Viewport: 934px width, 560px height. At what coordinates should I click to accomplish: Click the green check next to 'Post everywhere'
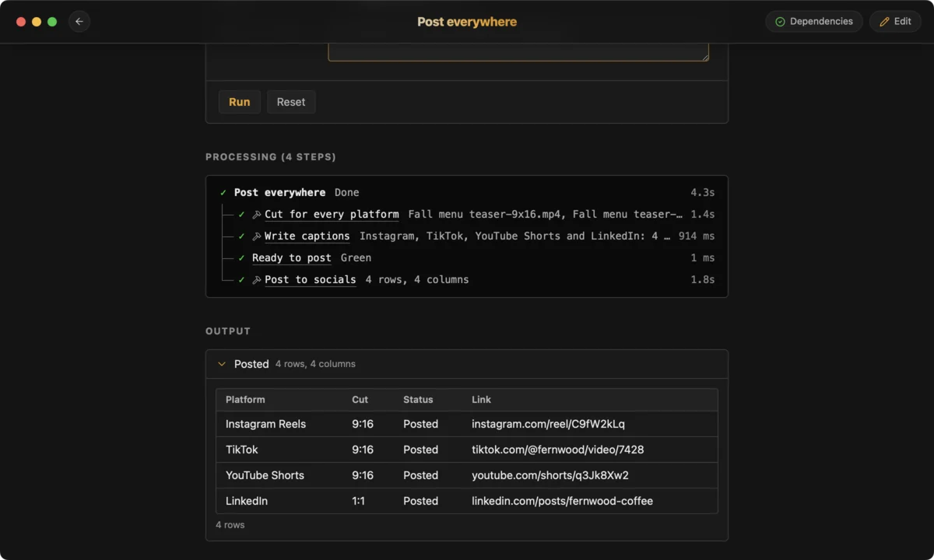pos(223,192)
